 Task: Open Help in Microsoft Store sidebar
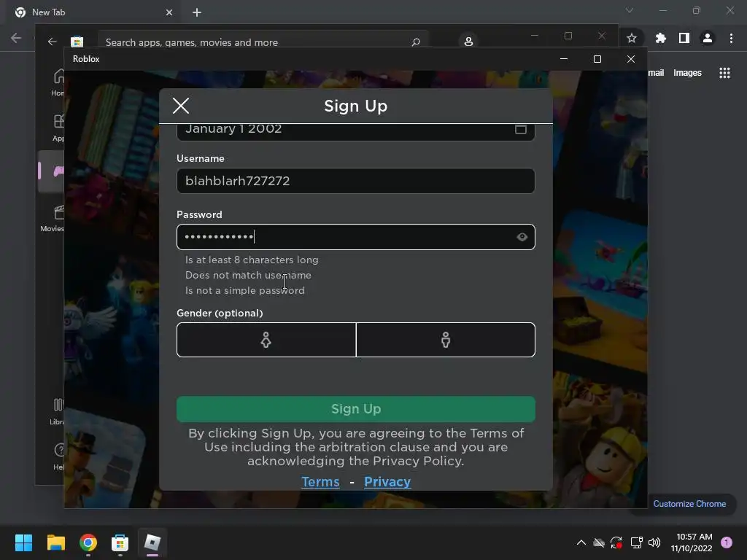(58, 456)
